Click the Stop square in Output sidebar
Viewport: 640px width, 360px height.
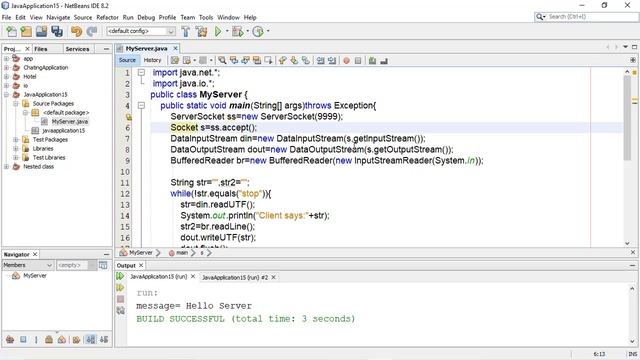[x=120, y=299]
